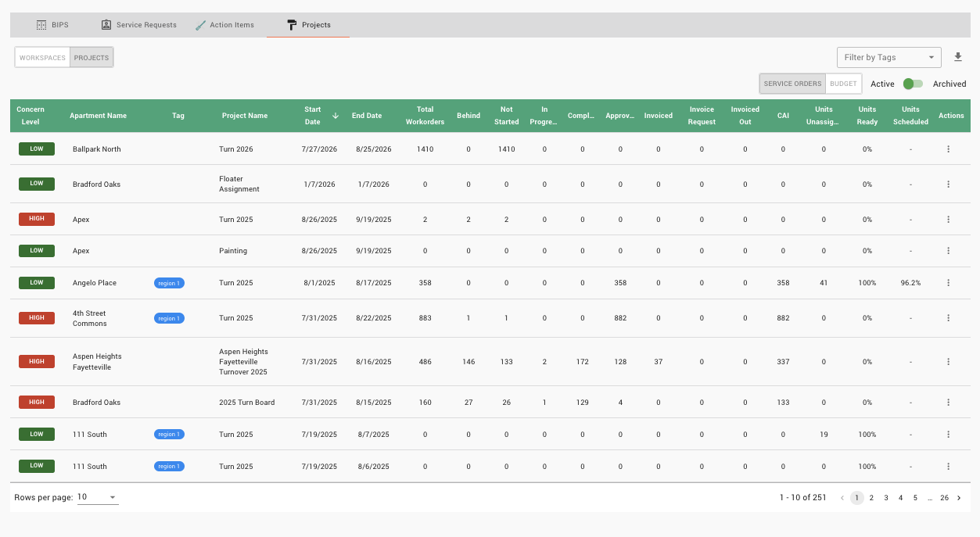This screenshot has height=537, width=980.
Task: Click Total Workorders value 1410
Action: click(425, 149)
